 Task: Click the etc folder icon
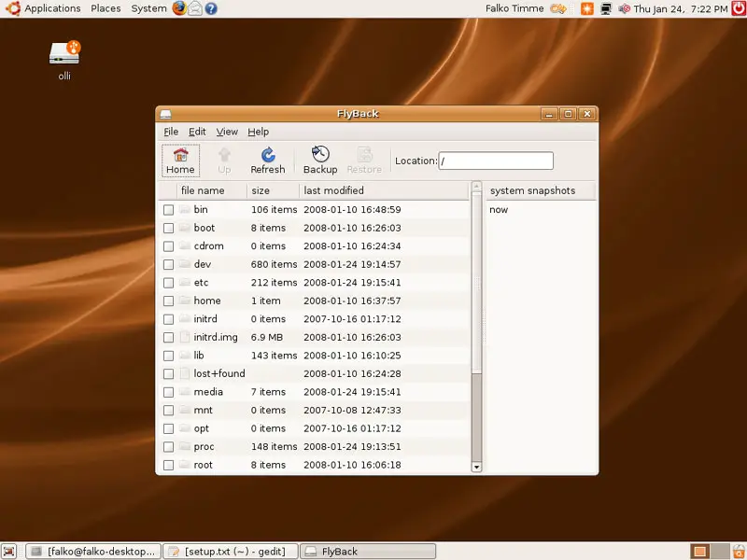185,283
